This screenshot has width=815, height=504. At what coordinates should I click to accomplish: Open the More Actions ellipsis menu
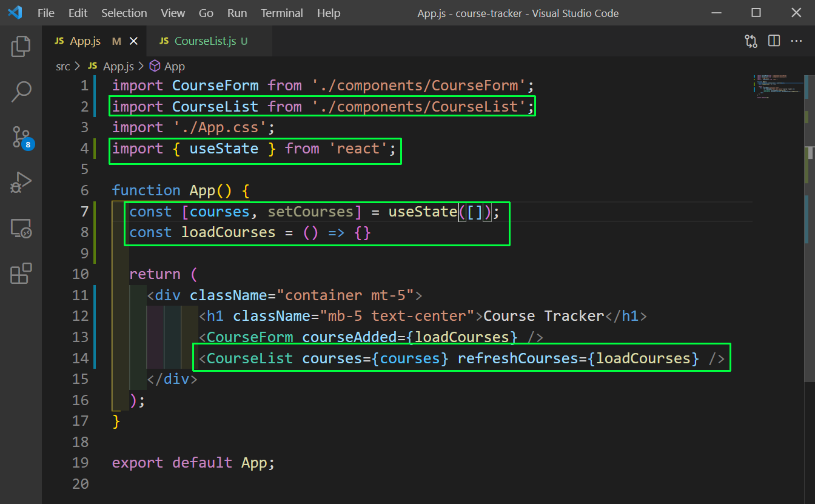click(x=796, y=41)
